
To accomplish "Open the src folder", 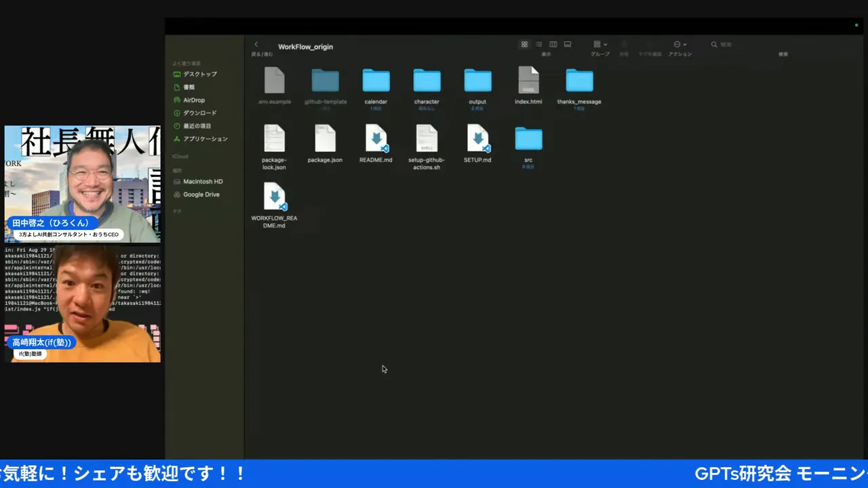I will click(528, 138).
